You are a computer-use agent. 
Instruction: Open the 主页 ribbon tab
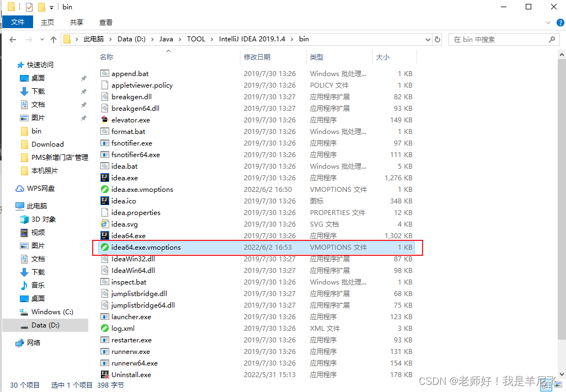tap(47, 23)
